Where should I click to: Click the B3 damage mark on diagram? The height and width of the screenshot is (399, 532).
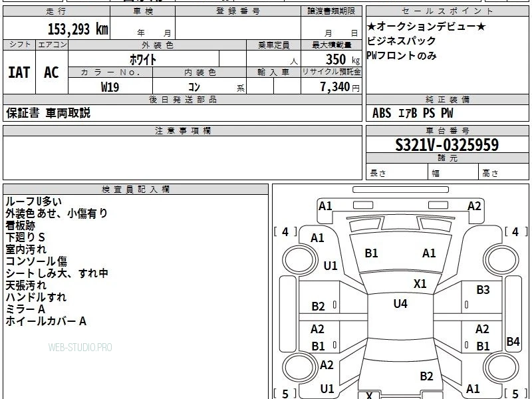pos(483,290)
